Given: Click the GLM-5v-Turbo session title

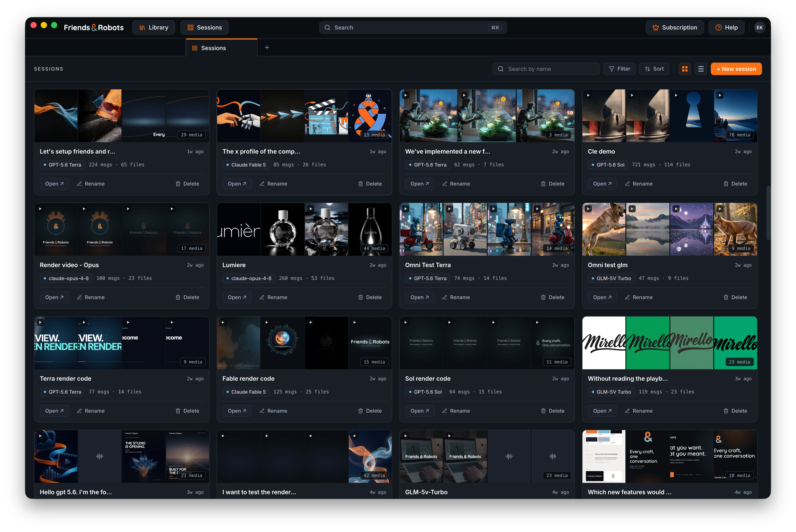Looking at the screenshot, I should tap(426, 492).
